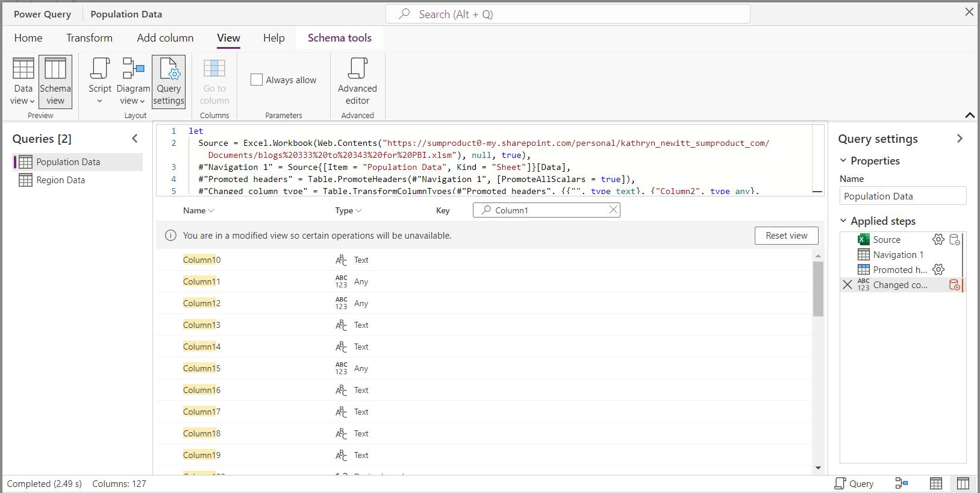Image resolution: width=980 pixels, height=493 pixels.
Task: Open the Home tab
Action: pos(28,38)
